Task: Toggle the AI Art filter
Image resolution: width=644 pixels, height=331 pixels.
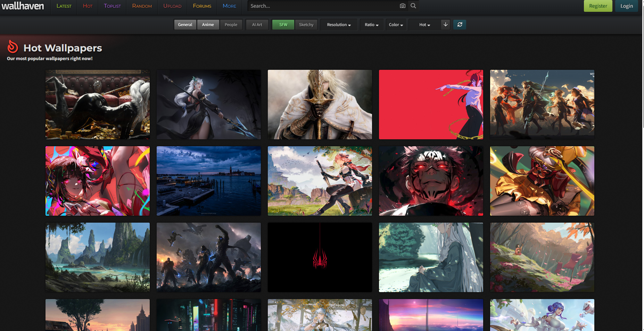Action: (x=257, y=25)
